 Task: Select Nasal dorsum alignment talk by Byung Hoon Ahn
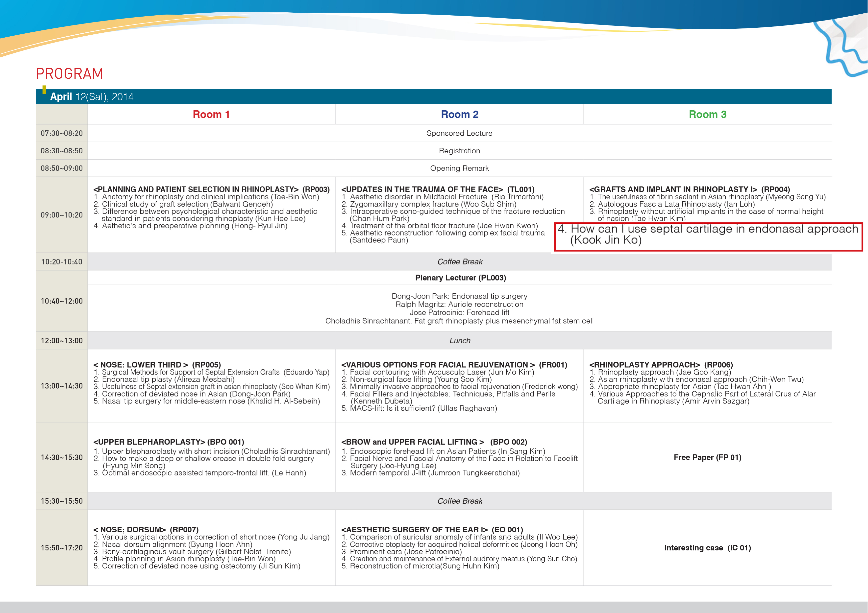[x=173, y=544]
